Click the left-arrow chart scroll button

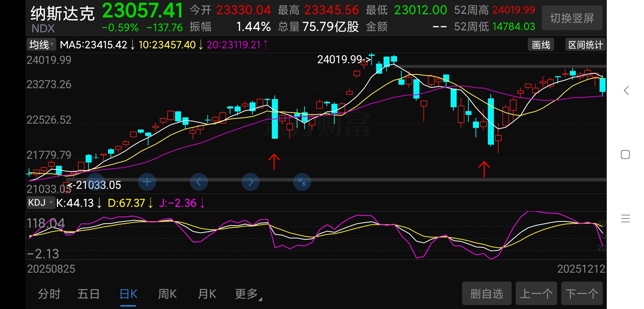pyautogui.click(x=199, y=182)
